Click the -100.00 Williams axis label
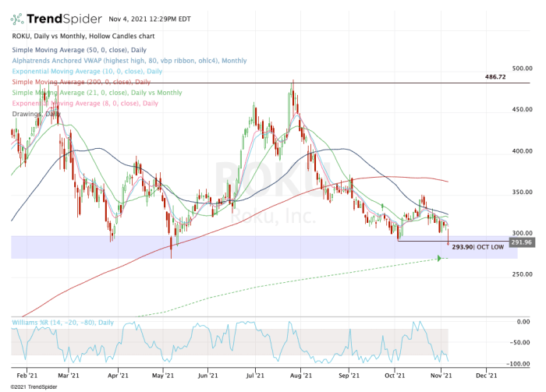546x392 pixels. click(x=519, y=364)
